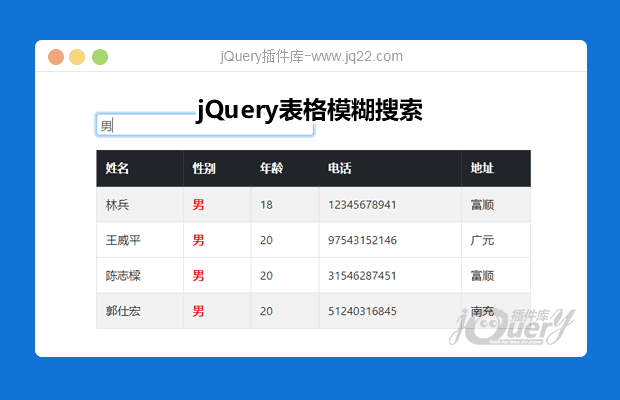The width and height of the screenshot is (620, 400).
Task: Click the 性别 column header
Action: 204,168
